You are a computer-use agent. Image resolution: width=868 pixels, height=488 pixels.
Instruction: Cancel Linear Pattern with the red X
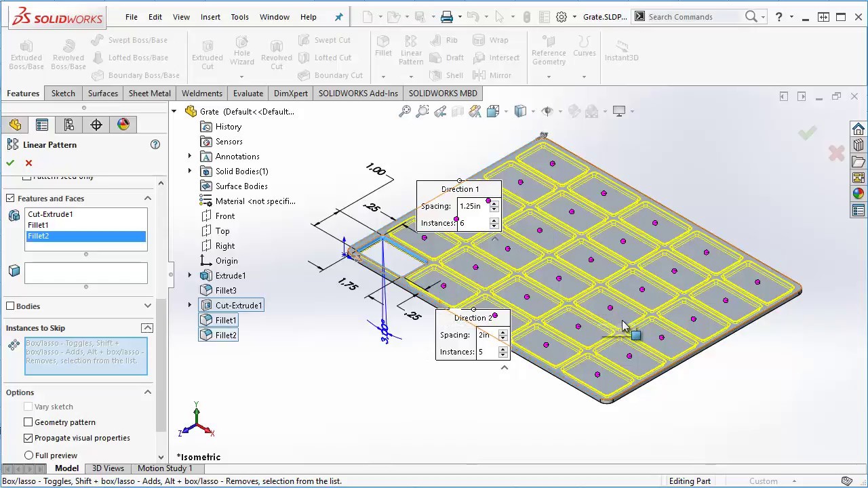point(28,163)
